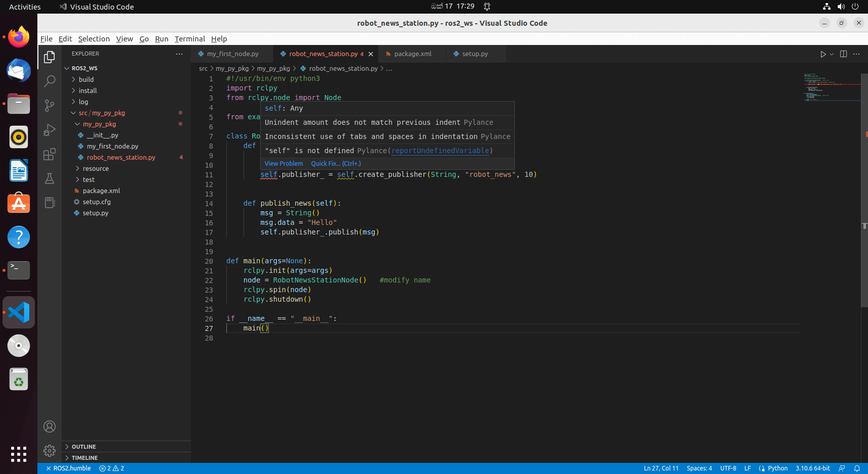Go to line via Ln 27, Col 11
868x474 pixels.
pyautogui.click(x=661, y=468)
